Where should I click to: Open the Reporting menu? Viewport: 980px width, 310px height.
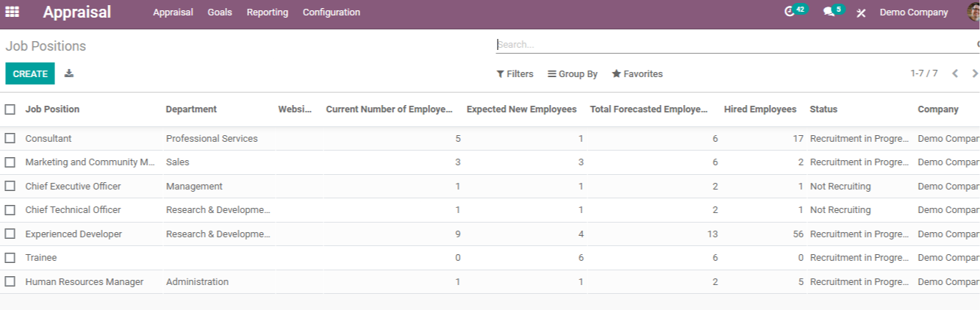(268, 12)
